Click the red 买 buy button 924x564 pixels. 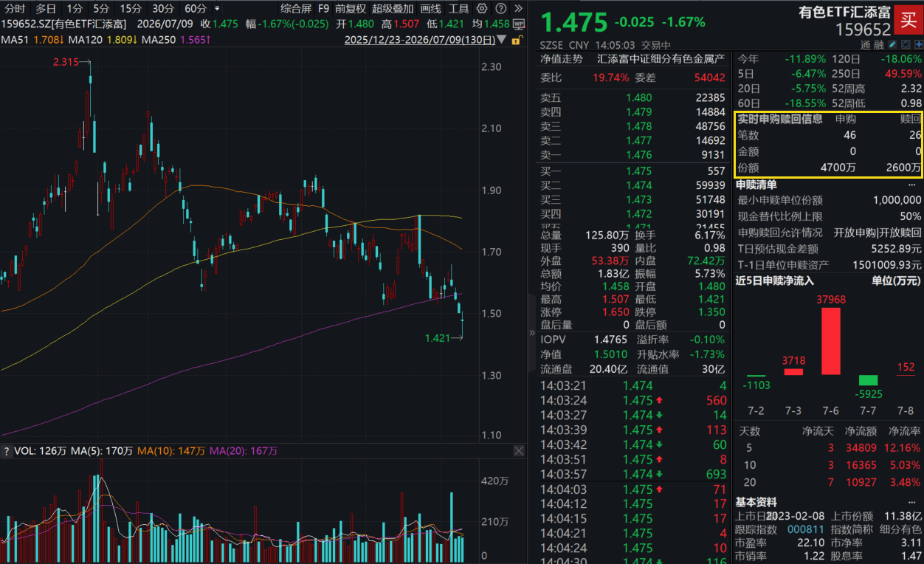(909, 20)
